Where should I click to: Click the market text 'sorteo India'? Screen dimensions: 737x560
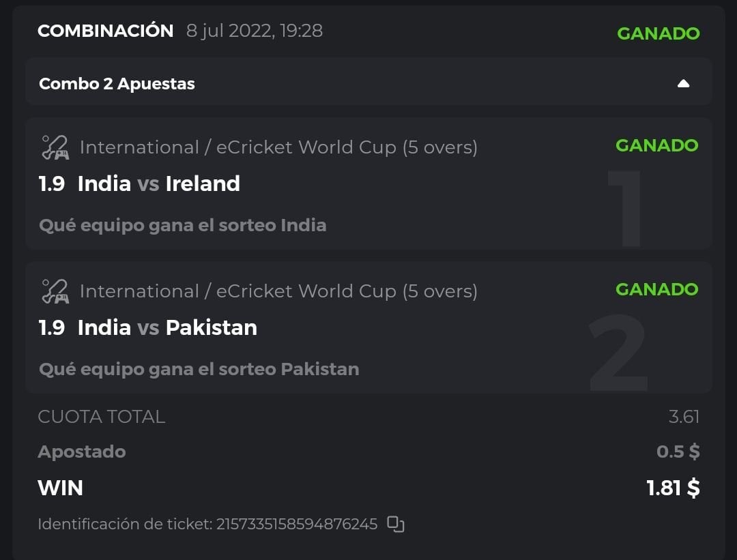click(183, 225)
